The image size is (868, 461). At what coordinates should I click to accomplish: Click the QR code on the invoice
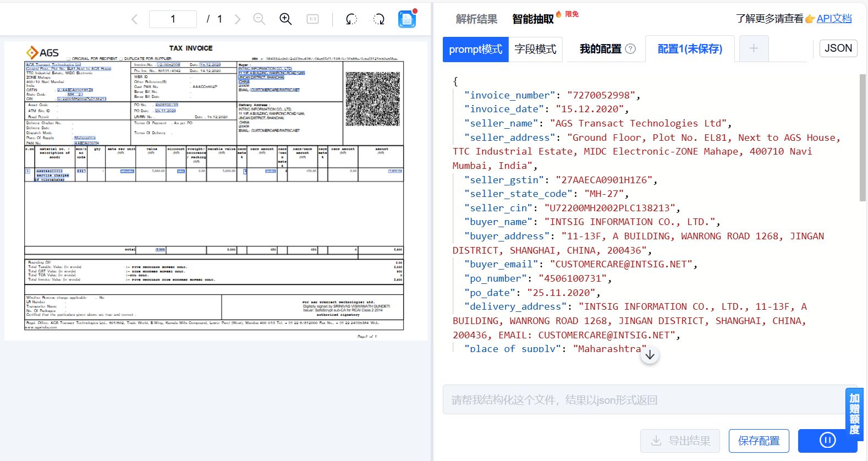coord(373,99)
